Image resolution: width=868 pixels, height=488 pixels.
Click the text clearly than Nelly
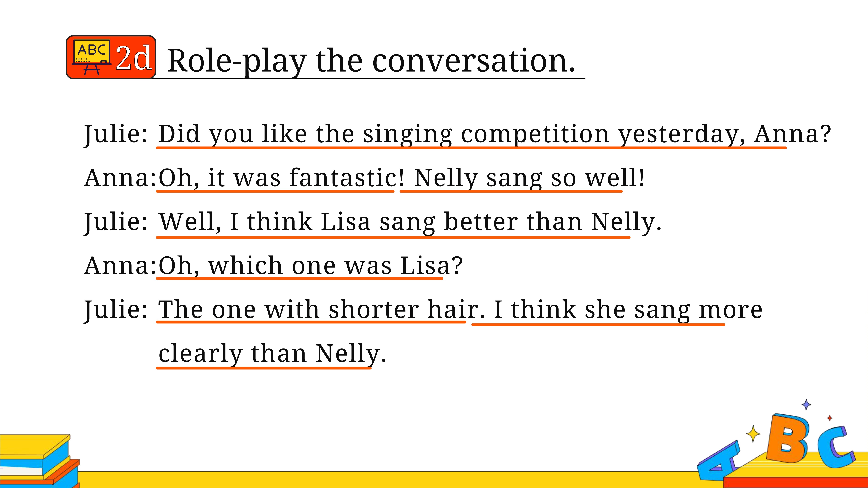pos(272,354)
